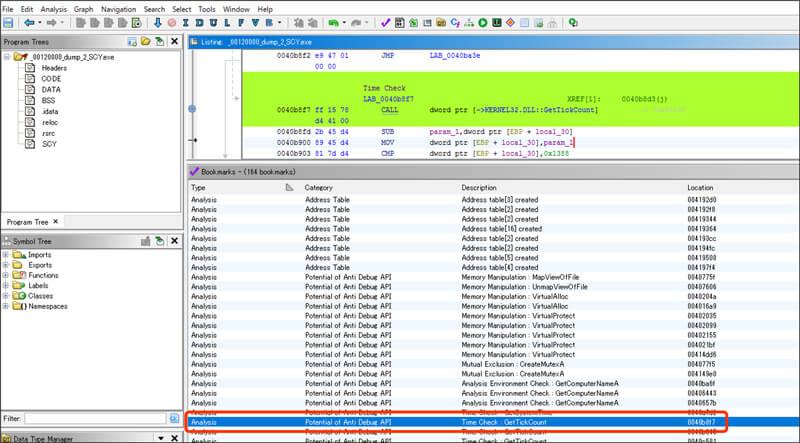Screen dimensions: 800x443
Task: Select the 'Mutual Exclusion : CreateMutexA' row at 004077f5
Action: [494, 364]
